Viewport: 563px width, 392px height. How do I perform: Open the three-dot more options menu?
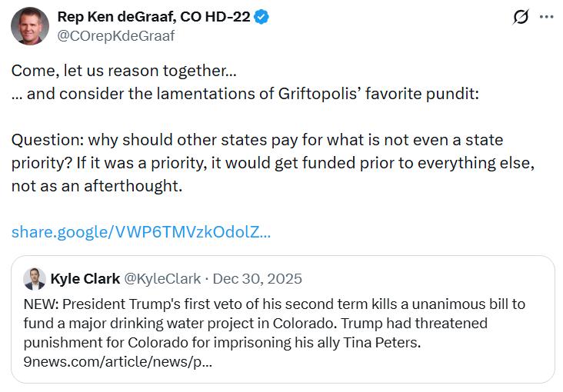pos(545,17)
